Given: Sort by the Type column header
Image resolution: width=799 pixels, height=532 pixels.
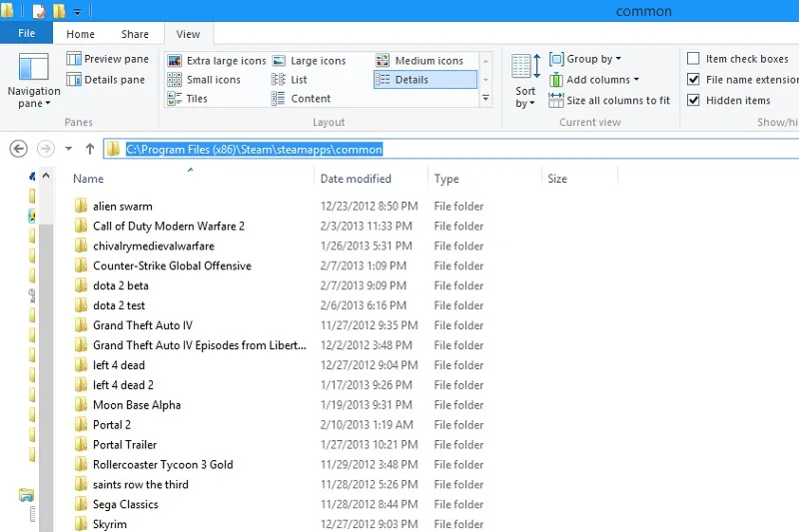Looking at the screenshot, I should 484,179.
